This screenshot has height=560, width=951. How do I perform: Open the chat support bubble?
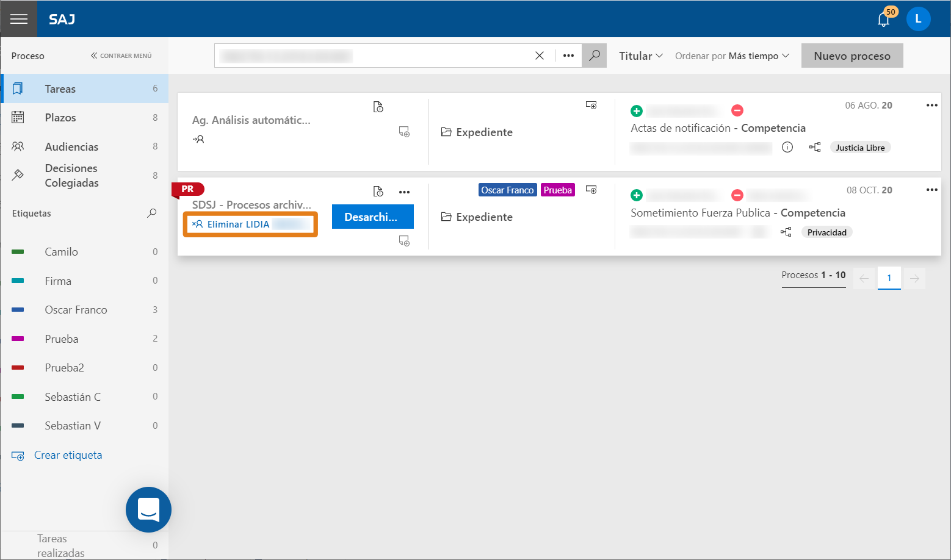[x=148, y=509]
